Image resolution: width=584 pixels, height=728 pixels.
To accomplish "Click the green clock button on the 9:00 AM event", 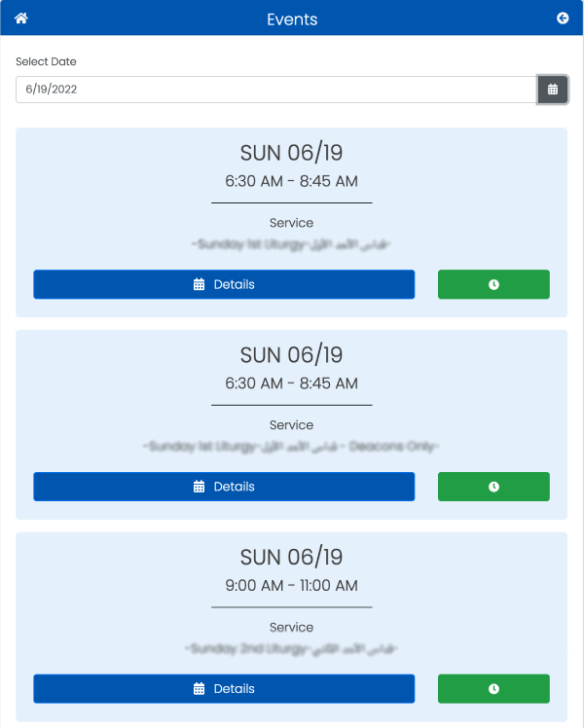I will [x=493, y=688].
